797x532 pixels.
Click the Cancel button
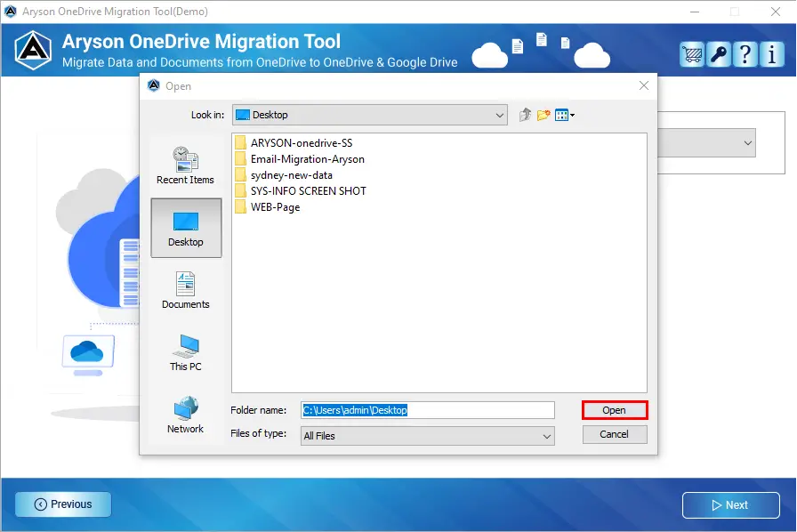pyautogui.click(x=615, y=434)
